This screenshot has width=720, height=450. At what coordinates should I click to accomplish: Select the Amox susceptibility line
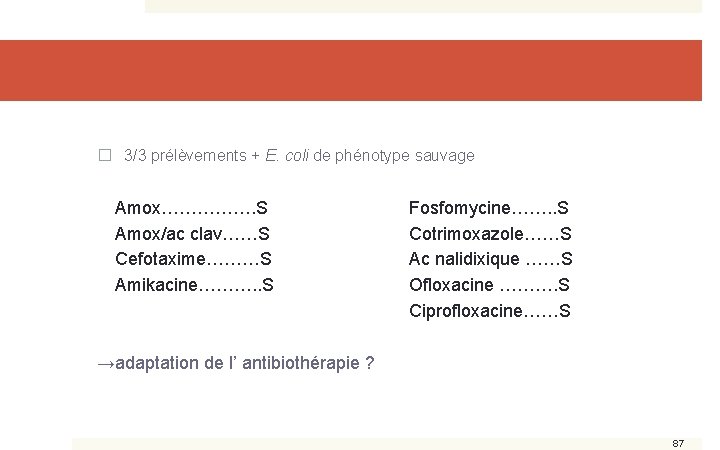tap(191, 209)
